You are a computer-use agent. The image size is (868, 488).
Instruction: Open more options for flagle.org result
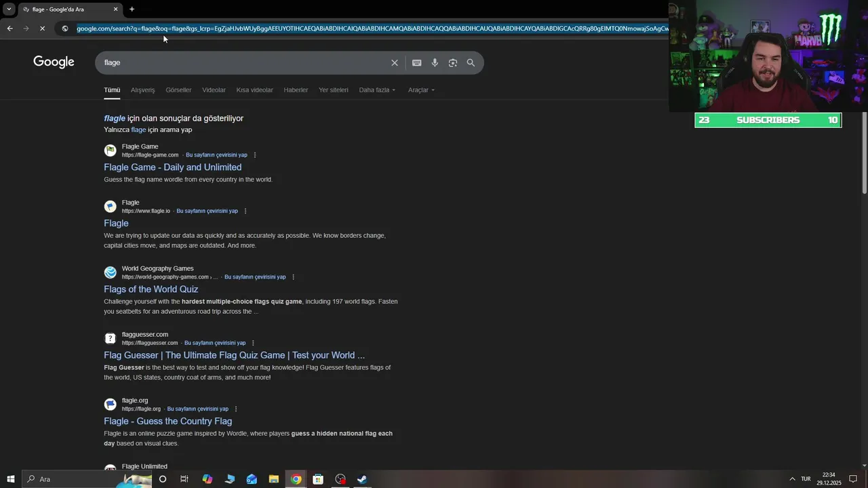(x=236, y=409)
